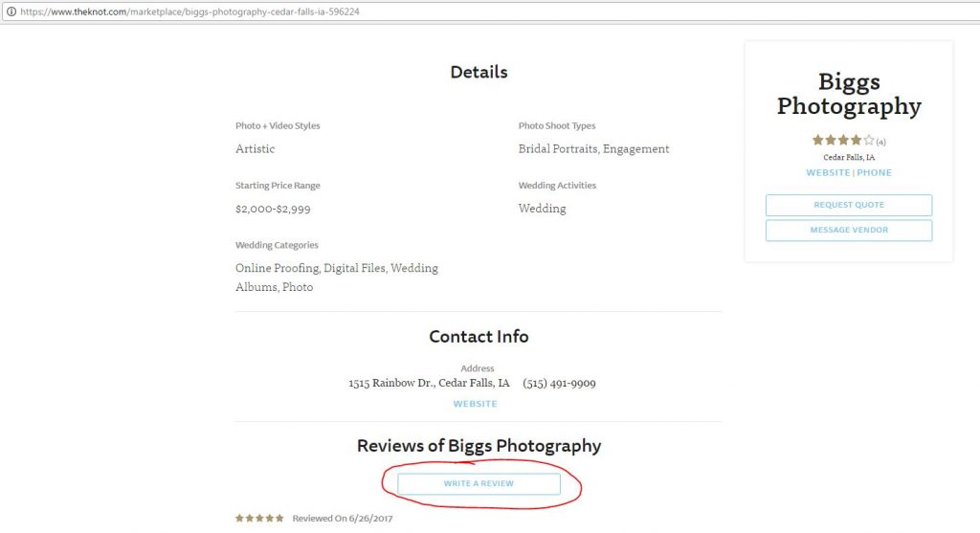
Task: Open WEBSITE link under Contact Info
Action: point(475,404)
